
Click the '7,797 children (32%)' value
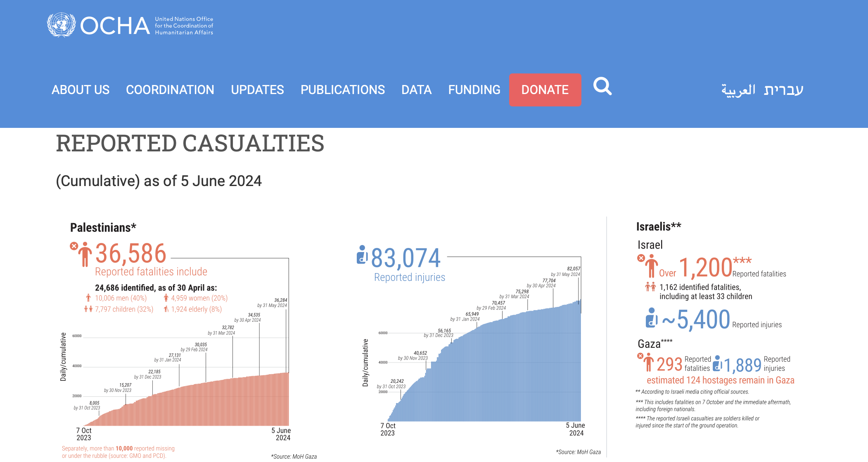point(124,309)
